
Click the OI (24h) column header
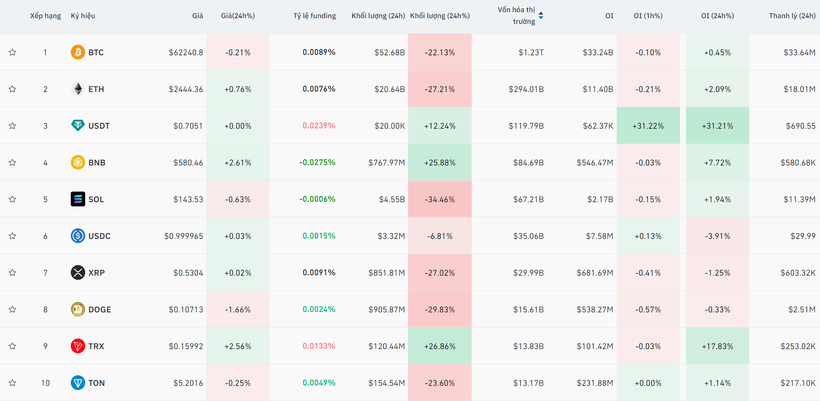point(717,16)
